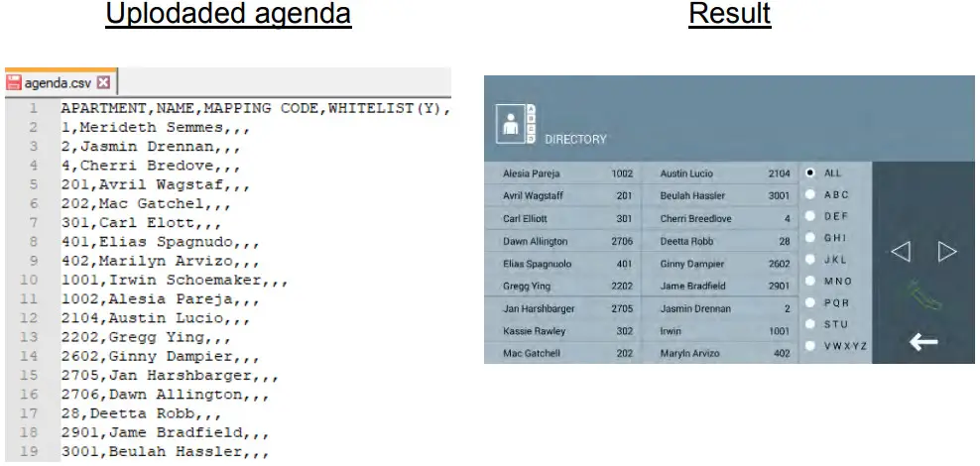Select directory entry Maryln Arvizo 402

pos(721,353)
